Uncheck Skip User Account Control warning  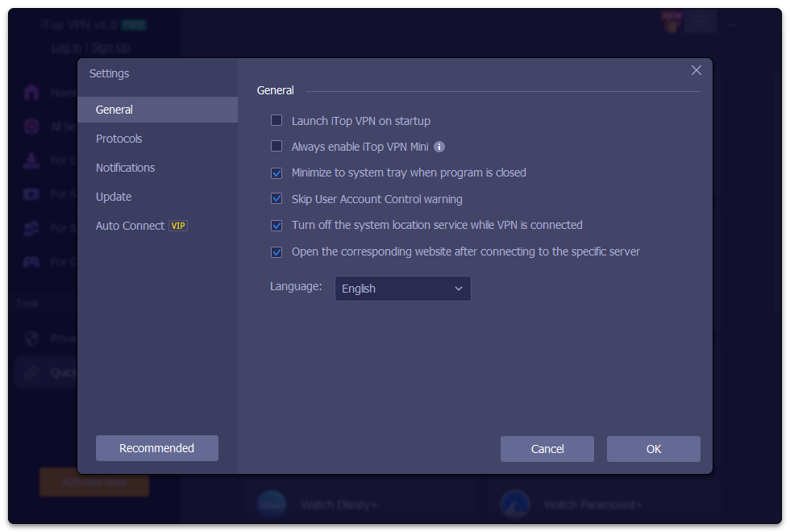276,198
